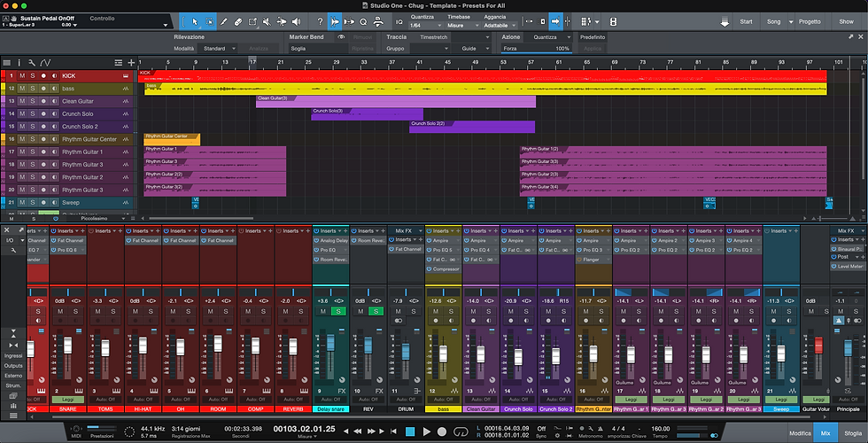Open Ingressi panel in mixer sidebar
Screen dimensions: 868x443
pyautogui.click(x=13, y=355)
